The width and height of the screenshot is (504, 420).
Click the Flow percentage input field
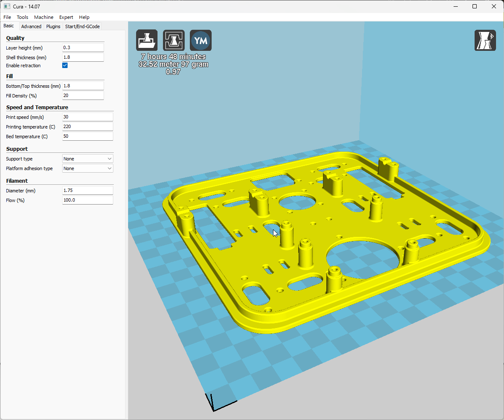tap(88, 200)
